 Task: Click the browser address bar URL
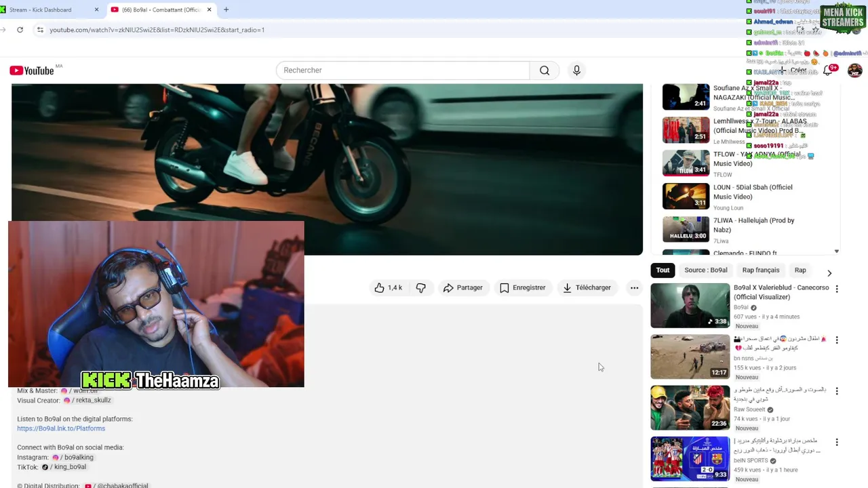click(x=157, y=30)
